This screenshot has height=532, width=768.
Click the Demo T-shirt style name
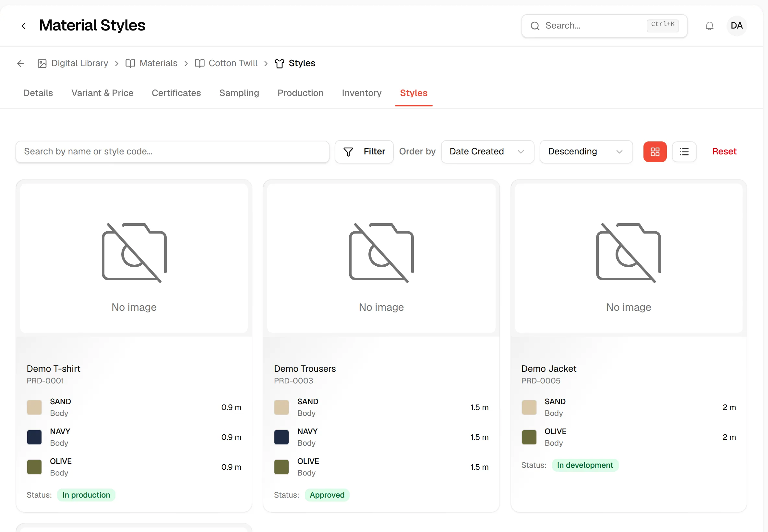click(x=53, y=369)
